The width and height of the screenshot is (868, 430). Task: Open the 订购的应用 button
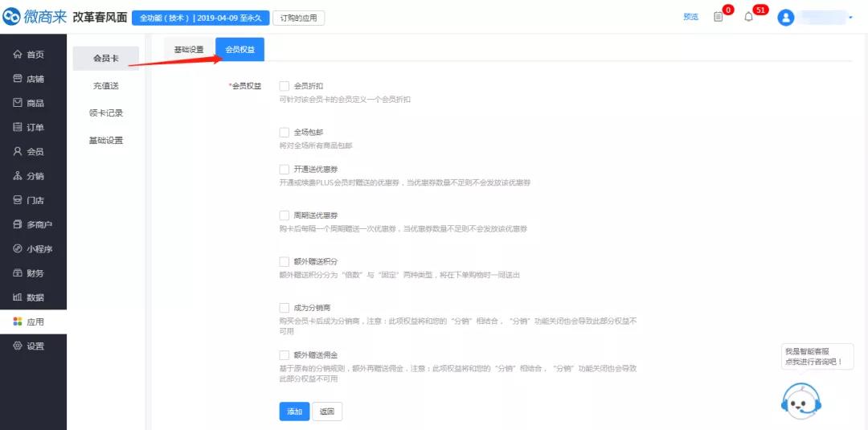[299, 18]
